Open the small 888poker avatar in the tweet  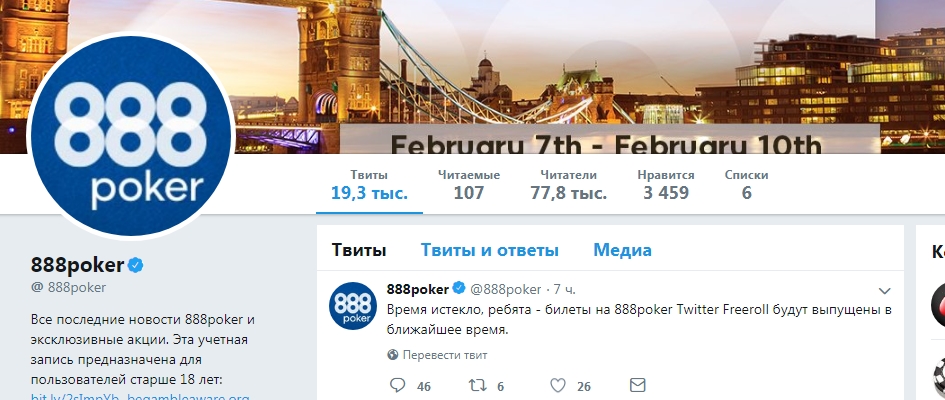click(x=353, y=306)
